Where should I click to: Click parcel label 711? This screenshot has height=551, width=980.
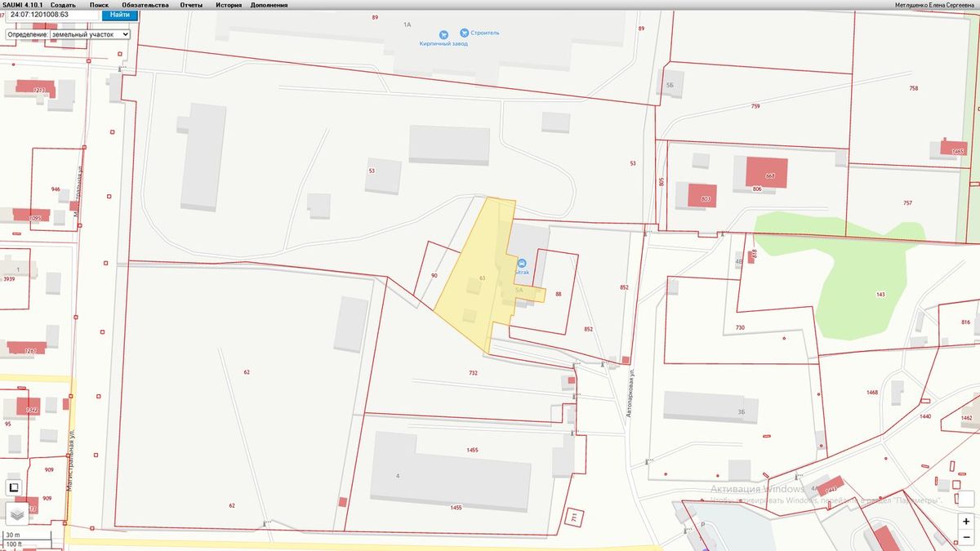click(574, 518)
